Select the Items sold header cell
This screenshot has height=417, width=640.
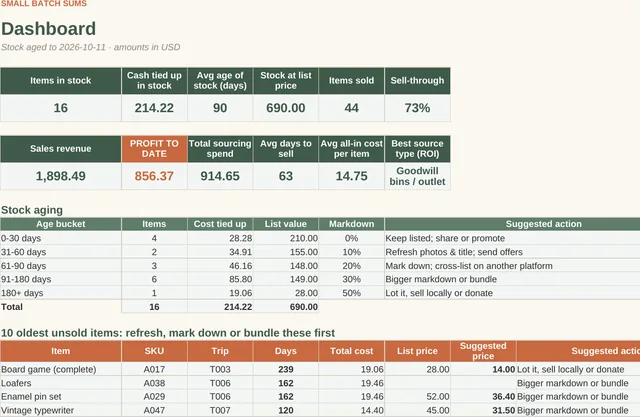click(351, 81)
